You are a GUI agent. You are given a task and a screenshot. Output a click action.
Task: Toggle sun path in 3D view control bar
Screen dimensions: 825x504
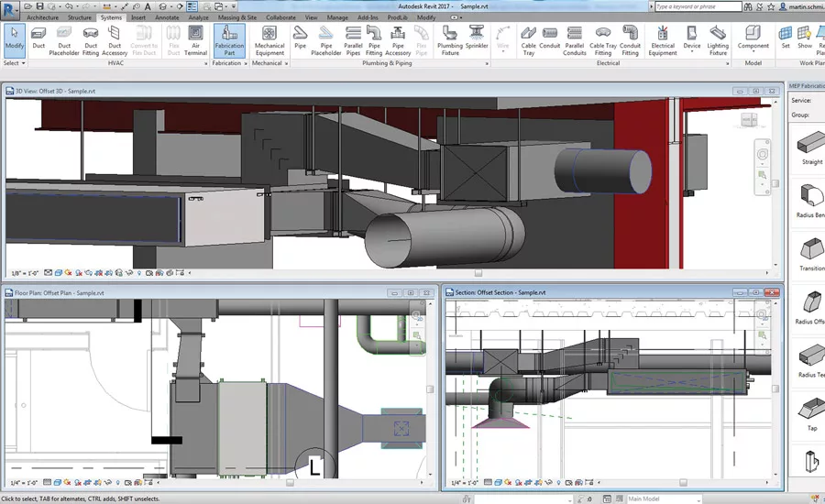pyautogui.click(x=69, y=272)
